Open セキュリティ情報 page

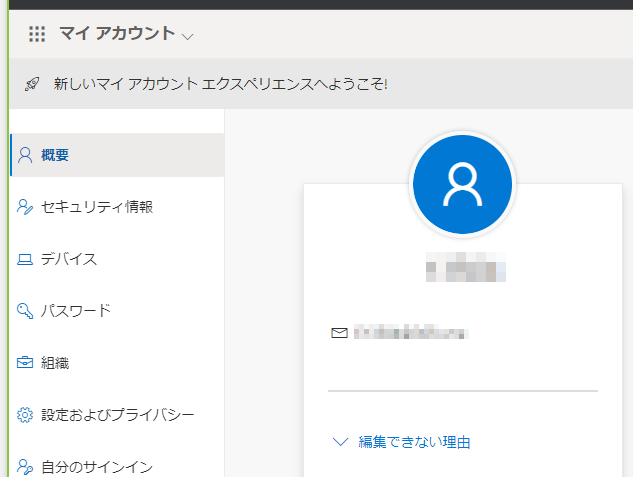[97, 207]
